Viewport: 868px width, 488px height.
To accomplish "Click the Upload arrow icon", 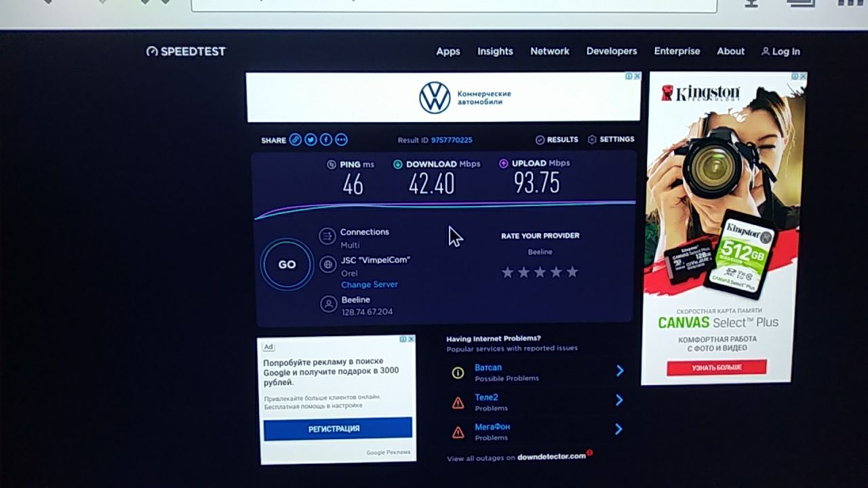I will [x=504, y=163].
